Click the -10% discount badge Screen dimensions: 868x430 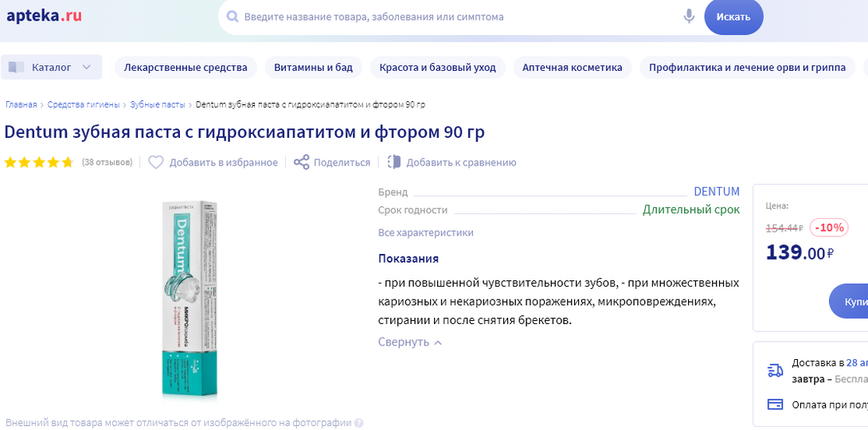tap(829, 228)
